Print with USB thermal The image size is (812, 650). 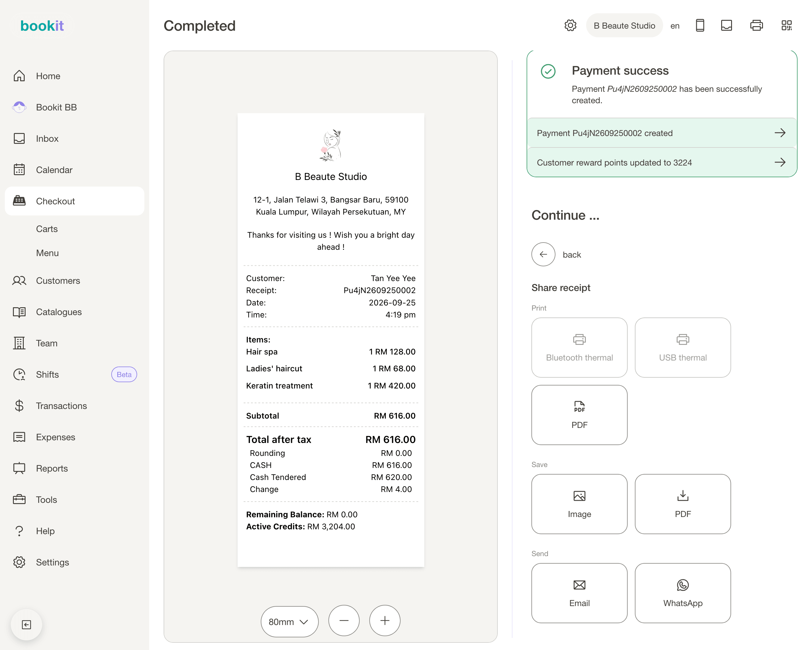click(683, 348)
